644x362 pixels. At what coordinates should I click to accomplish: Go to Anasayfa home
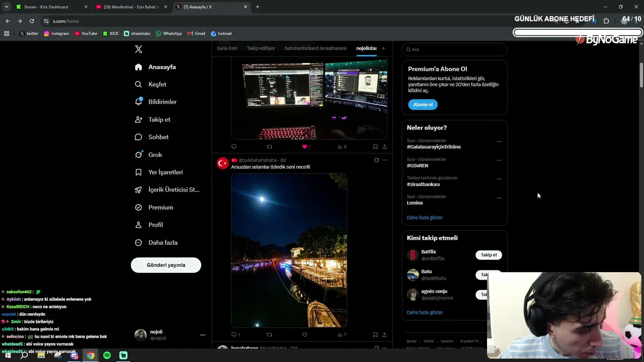coord(155,67)
